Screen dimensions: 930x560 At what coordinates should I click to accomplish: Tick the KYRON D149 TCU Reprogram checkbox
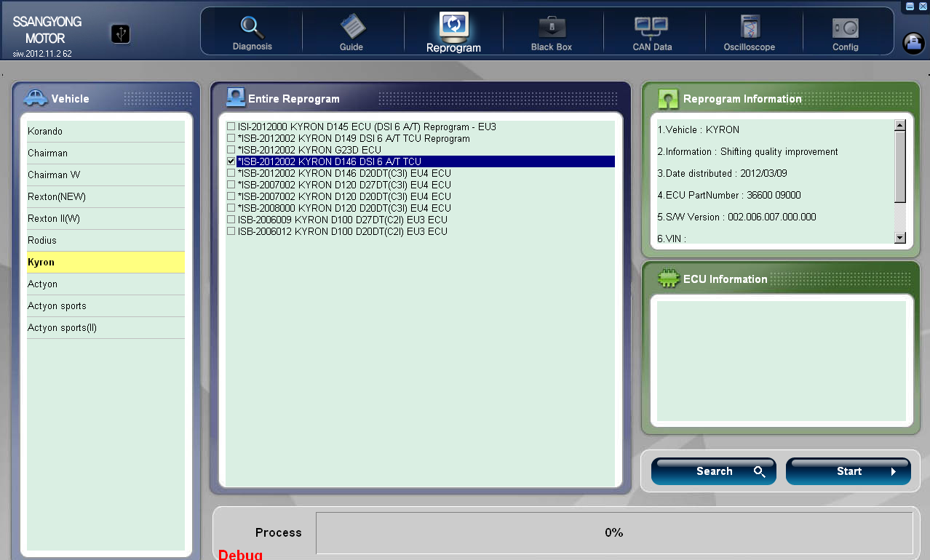click(x=231, y=138)
